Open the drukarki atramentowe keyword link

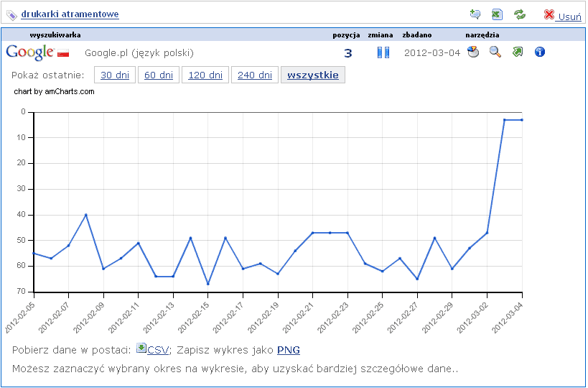(70, 14)
